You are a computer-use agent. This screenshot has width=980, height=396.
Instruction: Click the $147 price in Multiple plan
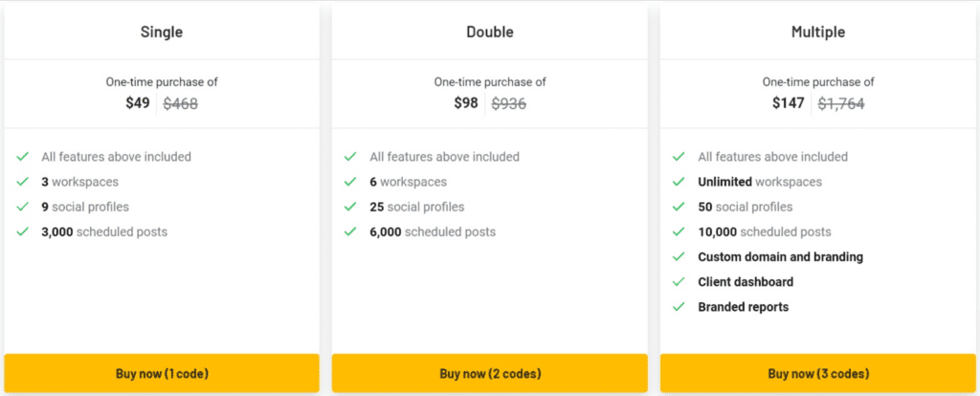789,103
